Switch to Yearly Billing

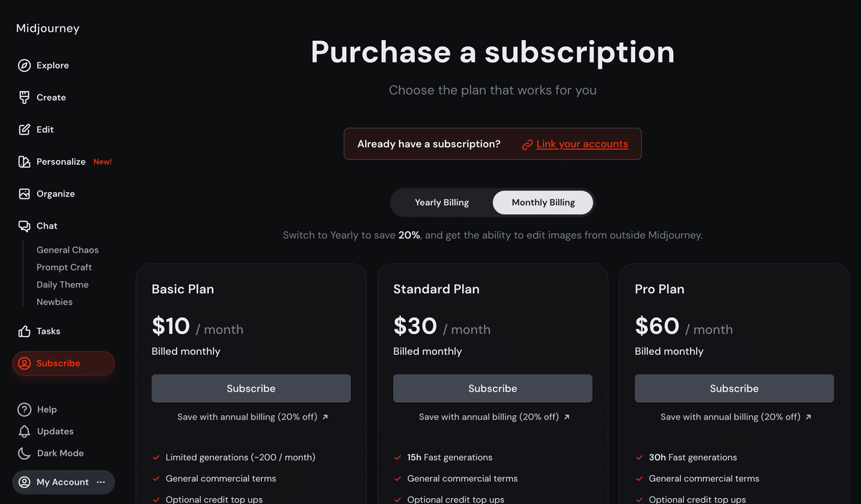442,203
